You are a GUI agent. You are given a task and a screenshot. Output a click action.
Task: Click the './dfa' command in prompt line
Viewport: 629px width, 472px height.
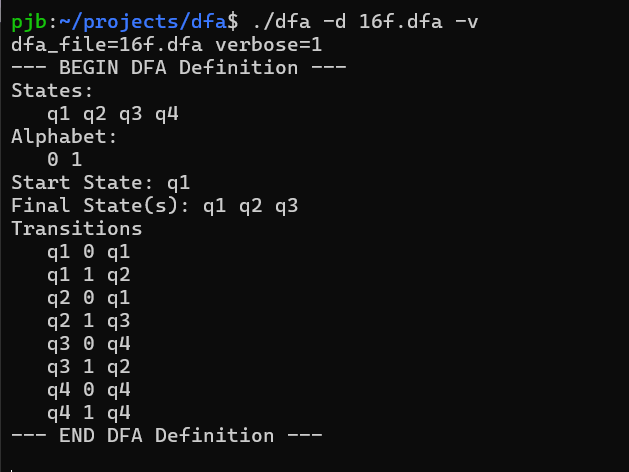click(282, 21)
